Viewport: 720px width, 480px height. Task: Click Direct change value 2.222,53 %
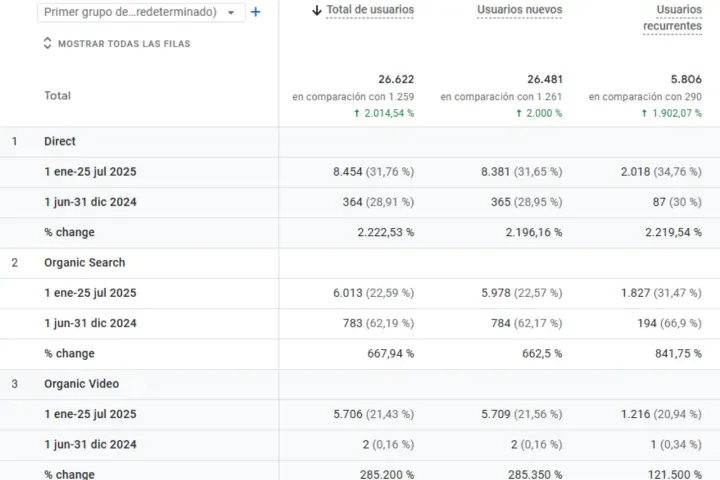click(386, 232)
